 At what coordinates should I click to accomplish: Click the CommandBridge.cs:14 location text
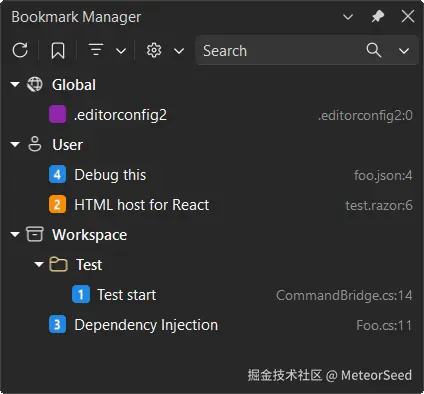tap(344, 295)
